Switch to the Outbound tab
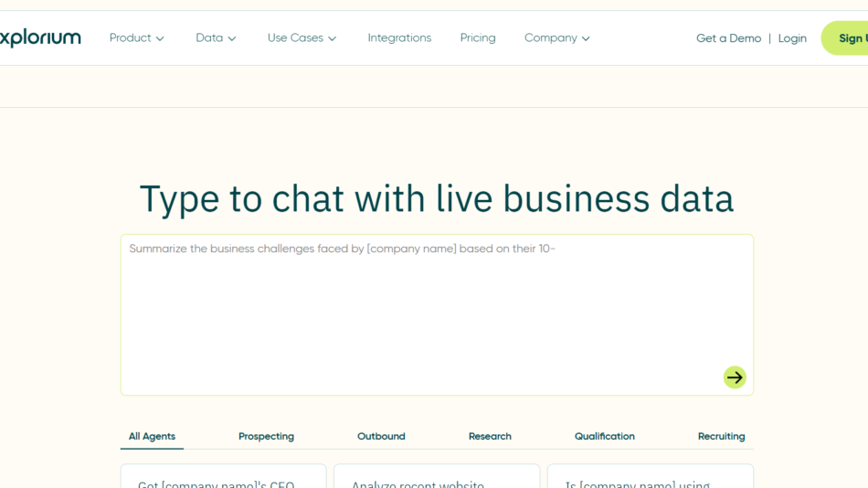 381,437
